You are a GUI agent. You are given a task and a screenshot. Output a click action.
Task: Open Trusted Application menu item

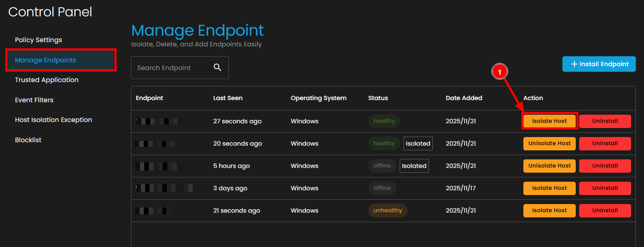tap(47, 80)
